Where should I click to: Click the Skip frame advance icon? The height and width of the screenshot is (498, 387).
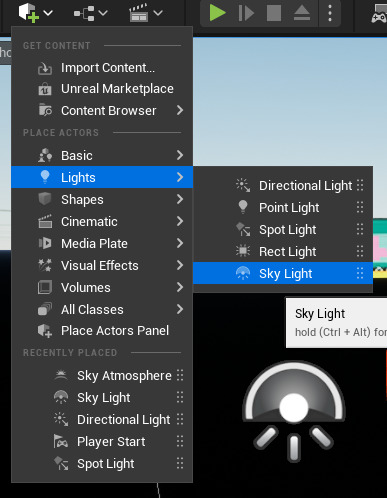(x=246, y=13)
